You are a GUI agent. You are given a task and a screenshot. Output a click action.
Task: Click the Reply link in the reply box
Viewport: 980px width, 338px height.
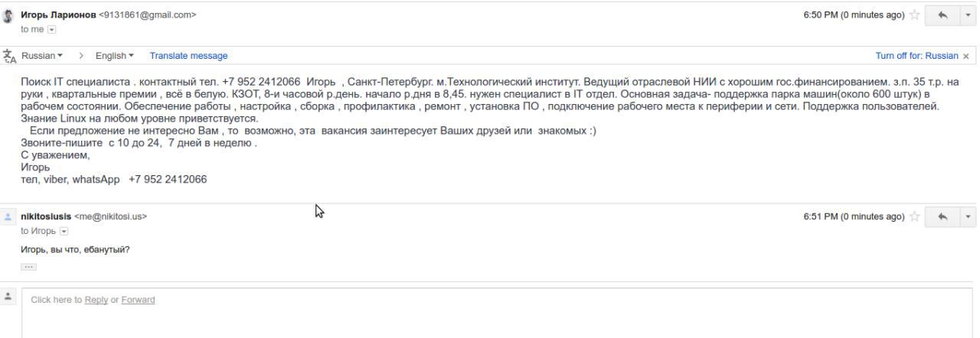pos(96,300)
